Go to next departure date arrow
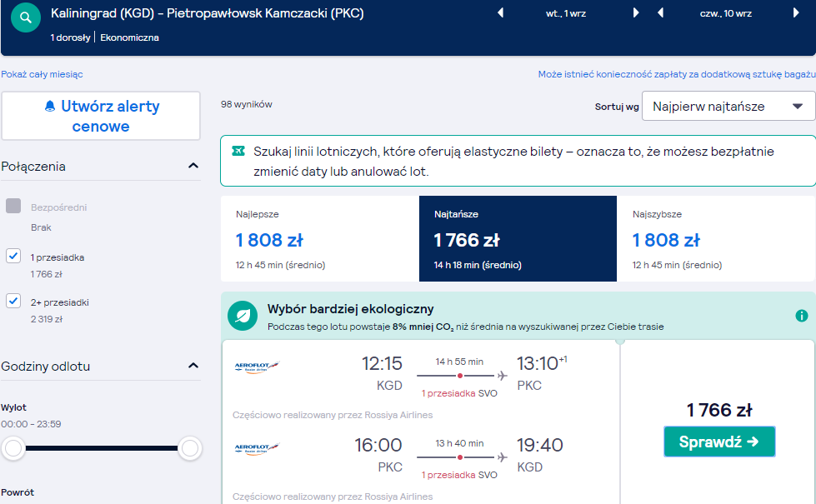The height and width of the screenshot is (504, 816). [x=635, y=13]
